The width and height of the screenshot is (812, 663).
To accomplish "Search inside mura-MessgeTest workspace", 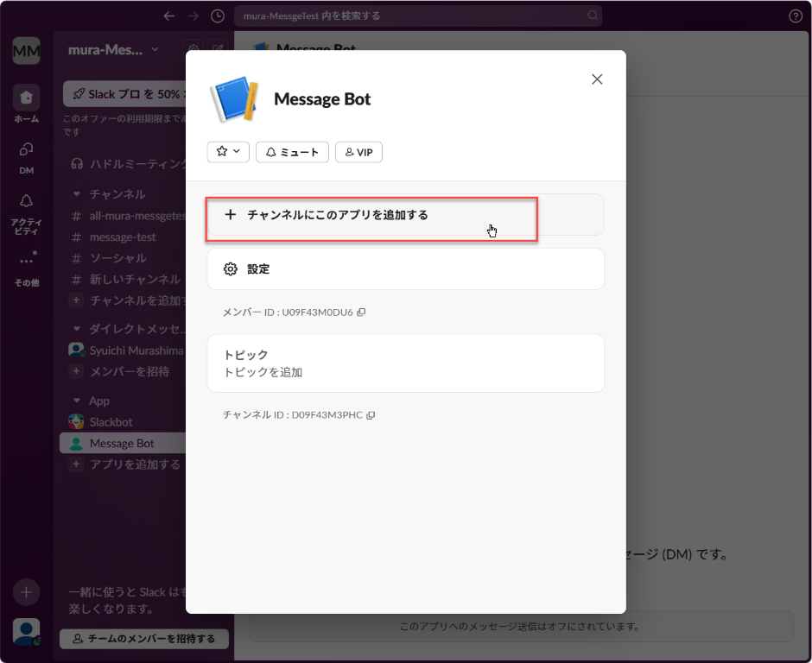I will coord(418,16).
